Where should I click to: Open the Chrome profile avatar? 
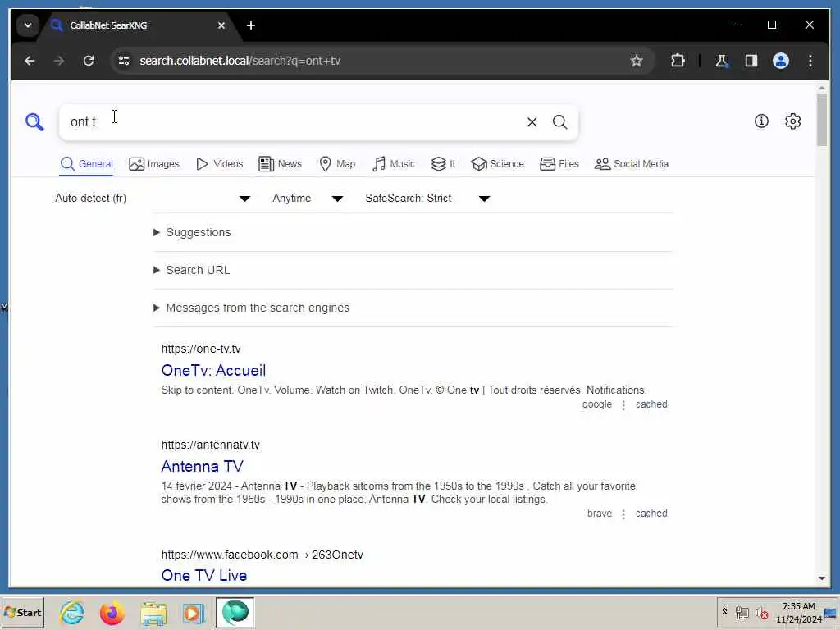(781, 61)
